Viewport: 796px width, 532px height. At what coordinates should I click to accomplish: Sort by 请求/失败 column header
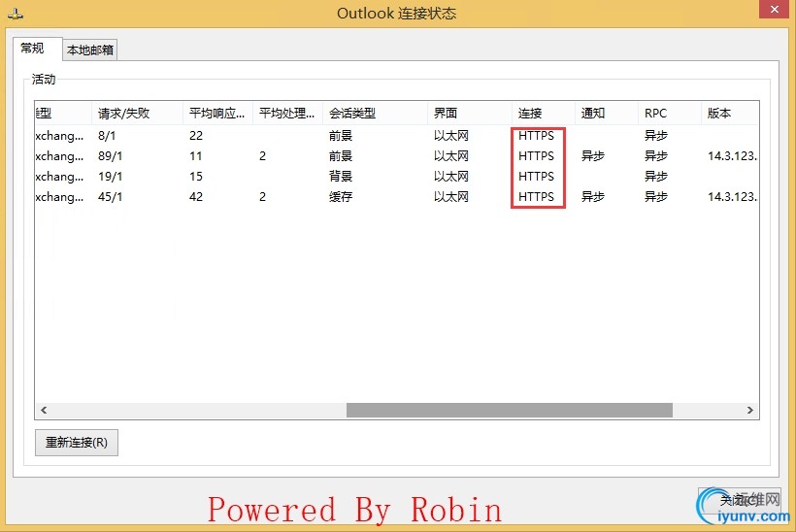[137, 114]
